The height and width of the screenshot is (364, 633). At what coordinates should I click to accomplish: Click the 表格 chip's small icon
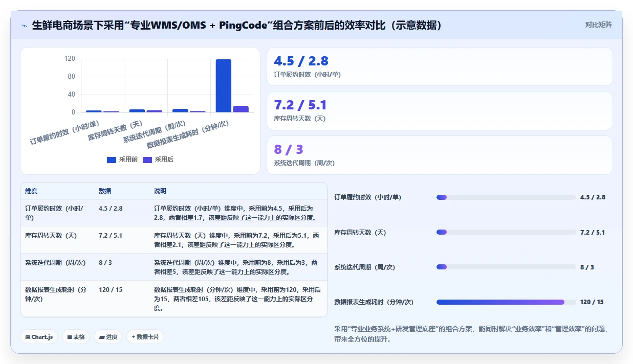coord(70,337)
